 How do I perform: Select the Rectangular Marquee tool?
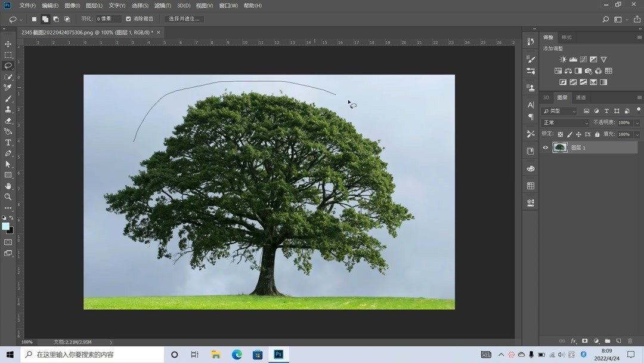click(8, 55)
